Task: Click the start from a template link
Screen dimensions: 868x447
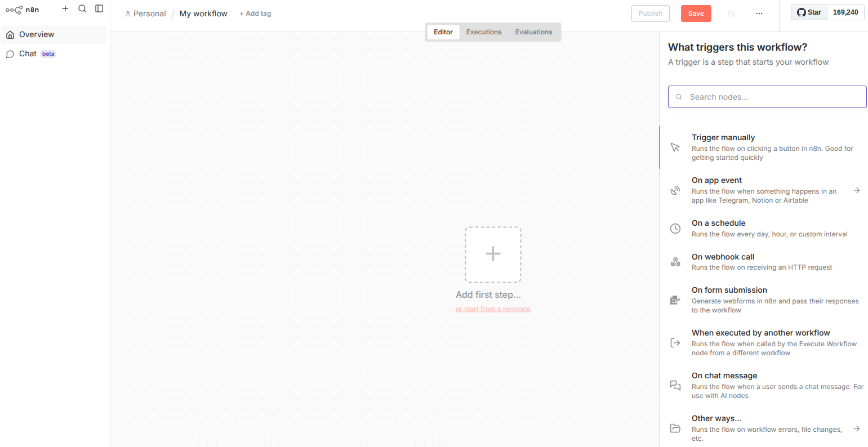Action: coord(493,309)
